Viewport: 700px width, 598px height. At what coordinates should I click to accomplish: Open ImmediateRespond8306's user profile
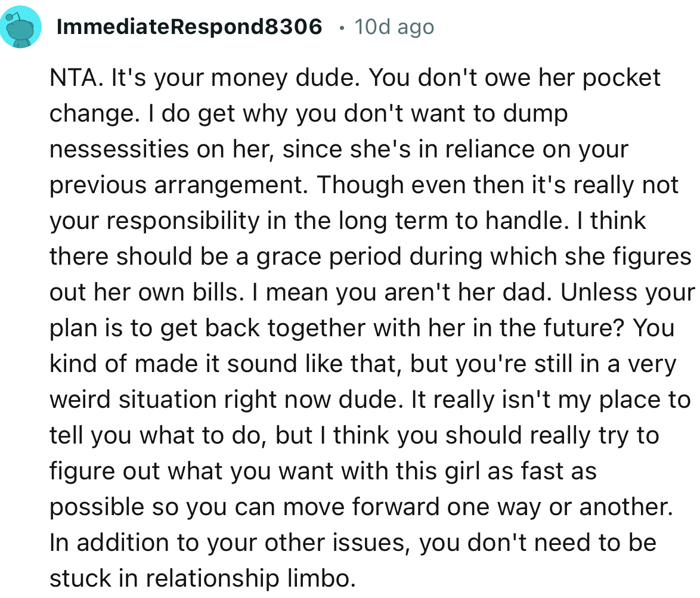(189, 27)
